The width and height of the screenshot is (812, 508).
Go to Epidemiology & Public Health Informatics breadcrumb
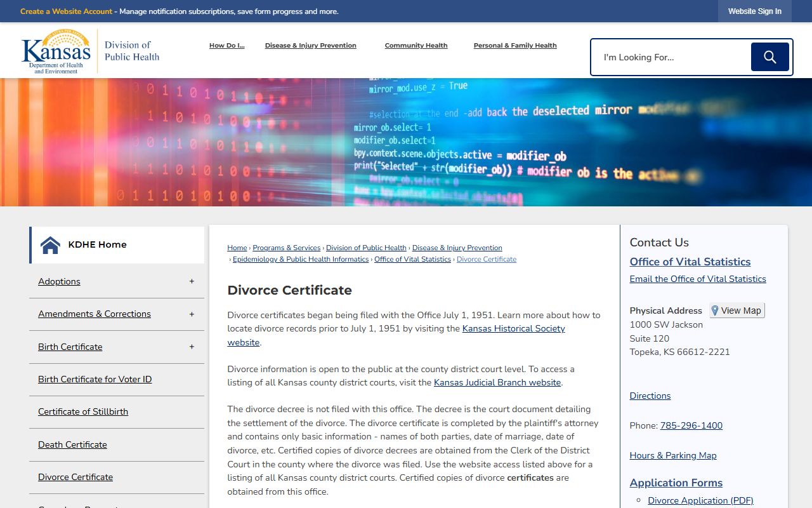coord(301,259)
